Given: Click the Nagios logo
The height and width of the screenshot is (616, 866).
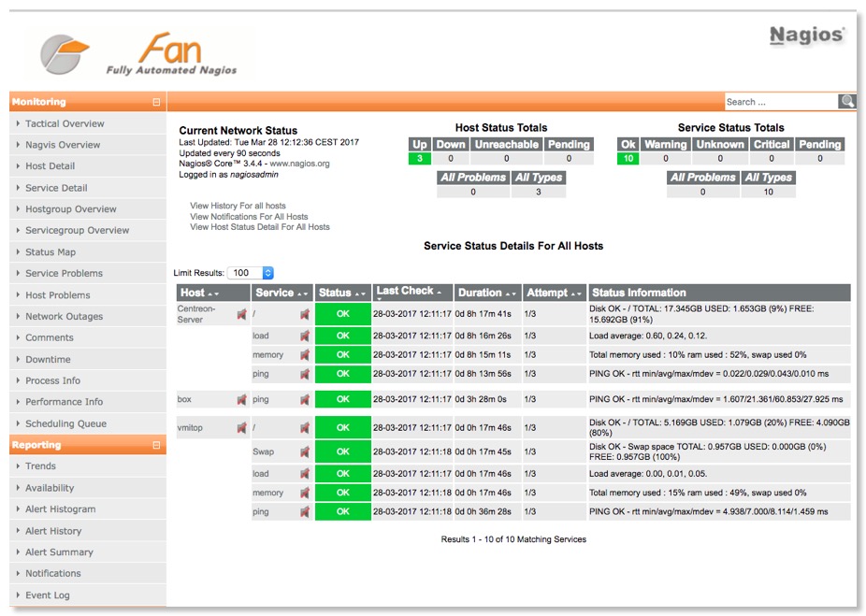Looking at the screenshot, I should pyautogui.click(x=807, y=36).
